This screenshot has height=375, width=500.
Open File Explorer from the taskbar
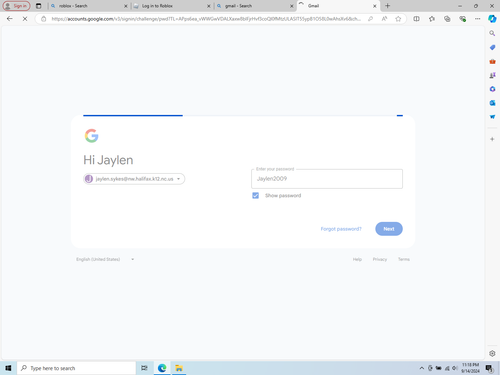point(179,368)
